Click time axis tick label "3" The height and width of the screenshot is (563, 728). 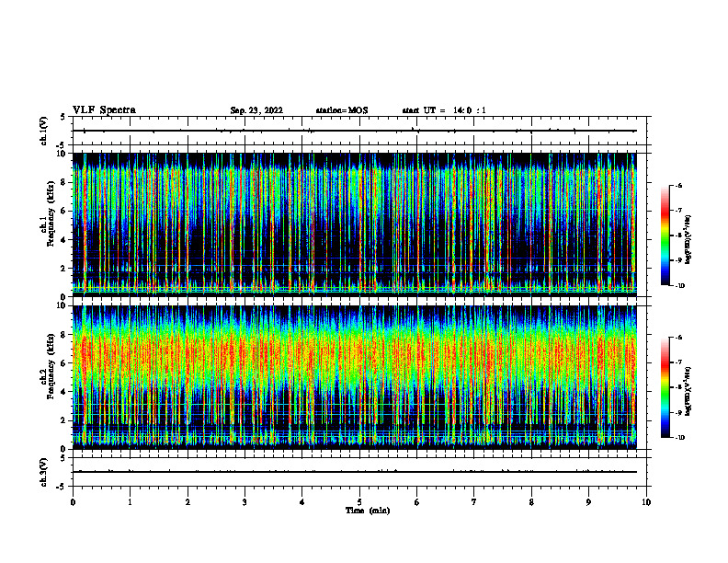click(x=245, y=502)
